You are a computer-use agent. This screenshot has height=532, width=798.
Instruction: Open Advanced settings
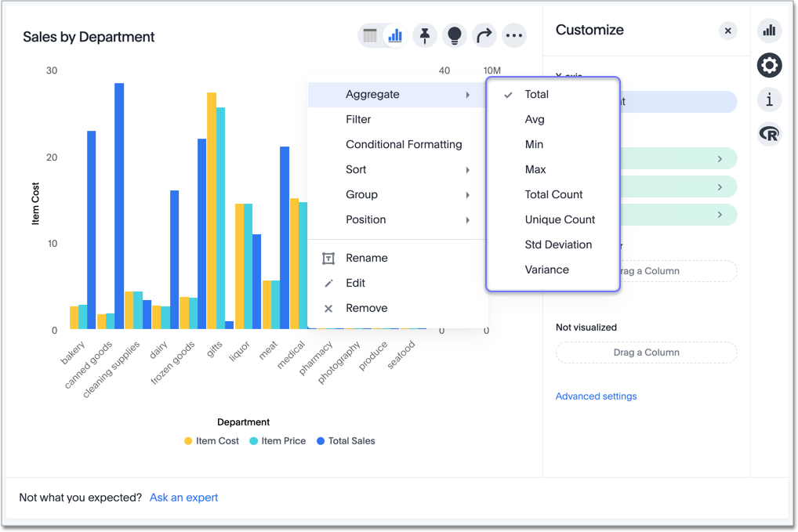click(x=596, y=396)
